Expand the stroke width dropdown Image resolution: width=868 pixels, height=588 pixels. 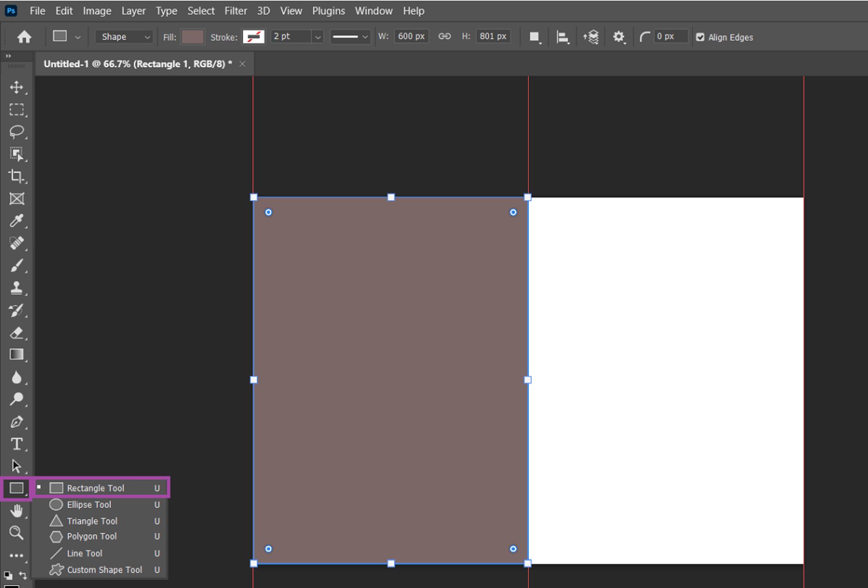click(x=318, y=37)
